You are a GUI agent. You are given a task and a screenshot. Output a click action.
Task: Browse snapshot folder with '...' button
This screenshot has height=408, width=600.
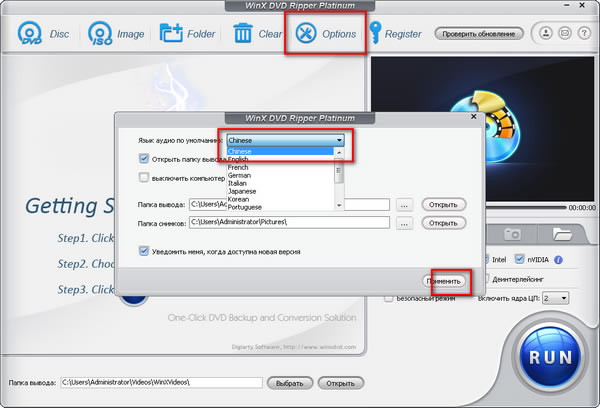404,223
